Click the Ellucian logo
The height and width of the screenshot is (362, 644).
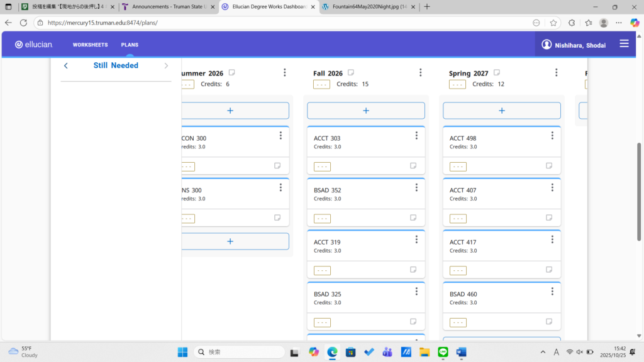tap(34, 45)
